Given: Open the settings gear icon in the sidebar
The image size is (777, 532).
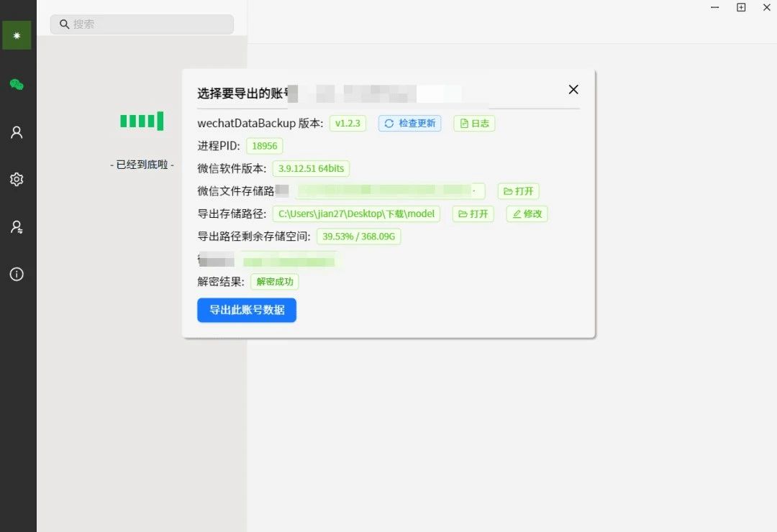Looking at the screenshot, I should click(x=17, y=179).
